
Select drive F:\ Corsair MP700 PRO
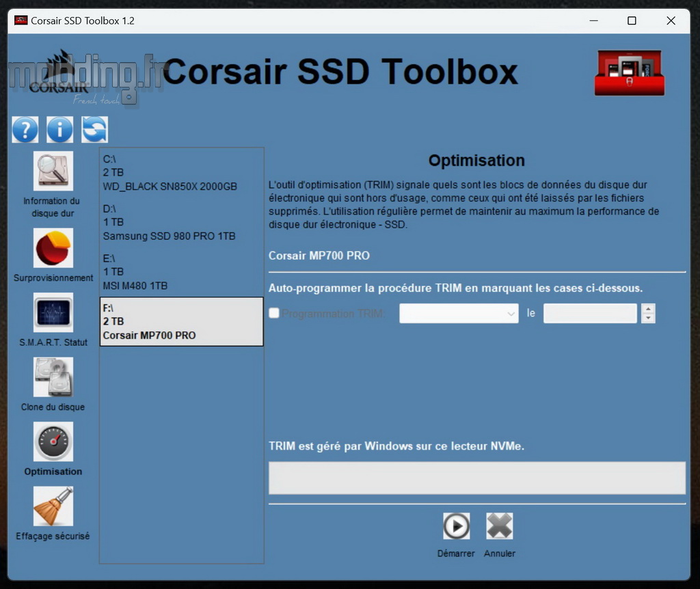point(181,322)
